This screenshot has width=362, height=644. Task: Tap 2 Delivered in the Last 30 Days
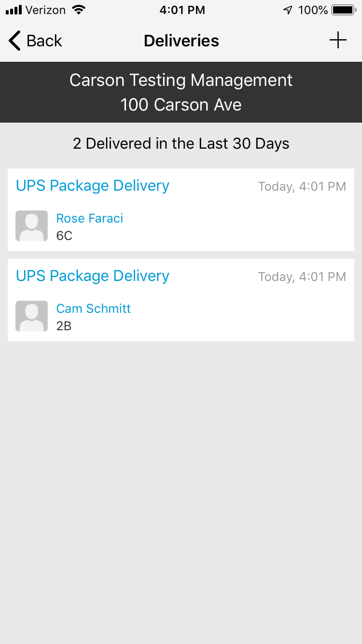(181, 143)
